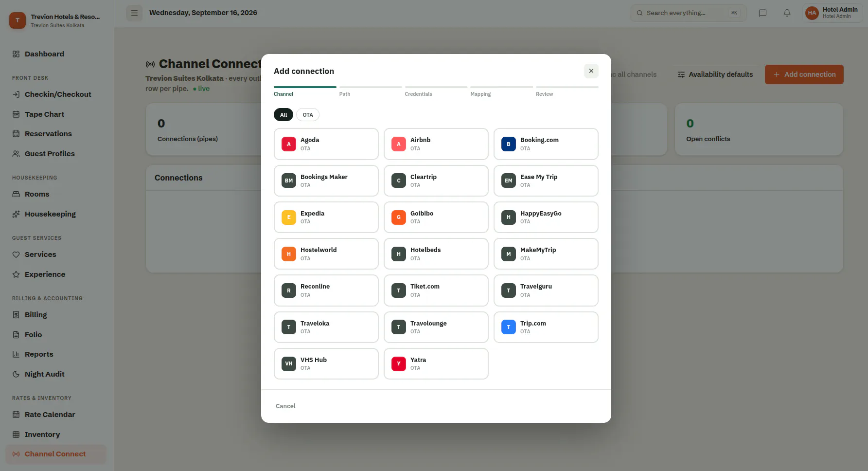Open Folio page
The width and height of the screenshot is (868, 471).
[x=56, y=335]
